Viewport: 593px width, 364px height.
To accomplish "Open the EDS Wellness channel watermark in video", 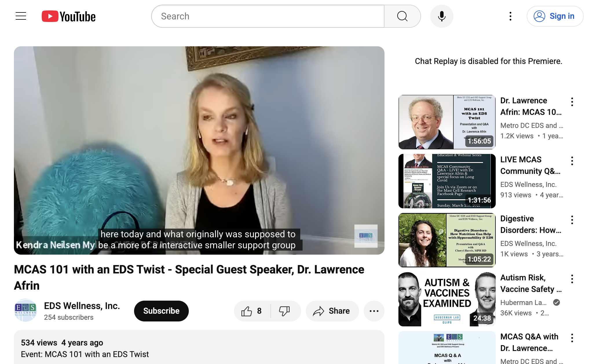I will point(366,236).
